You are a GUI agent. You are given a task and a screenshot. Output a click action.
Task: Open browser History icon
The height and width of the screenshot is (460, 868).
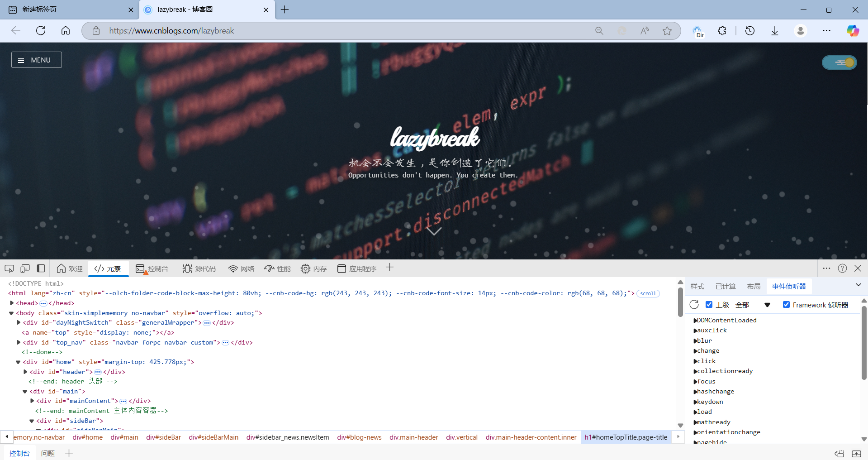point(750,30)
